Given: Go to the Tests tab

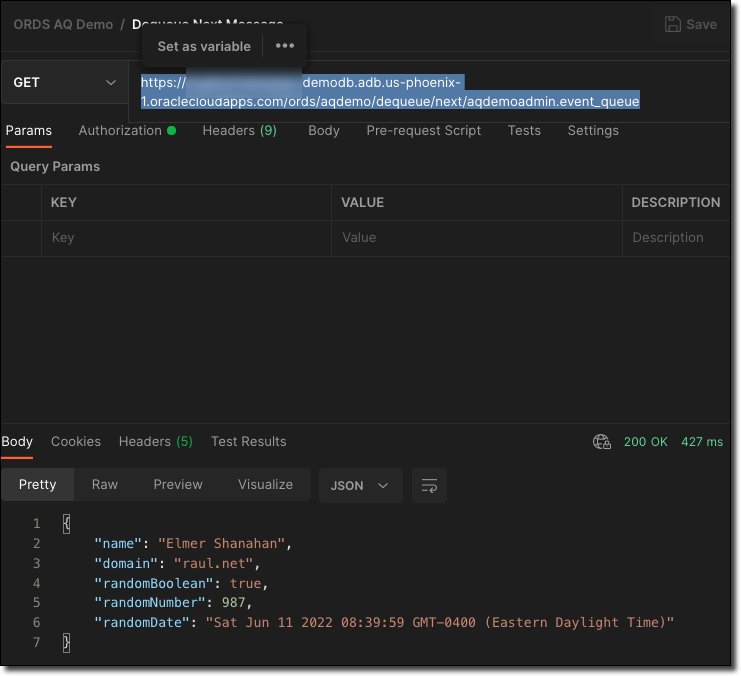Looking at the screenshot, I should pos(524,131).
